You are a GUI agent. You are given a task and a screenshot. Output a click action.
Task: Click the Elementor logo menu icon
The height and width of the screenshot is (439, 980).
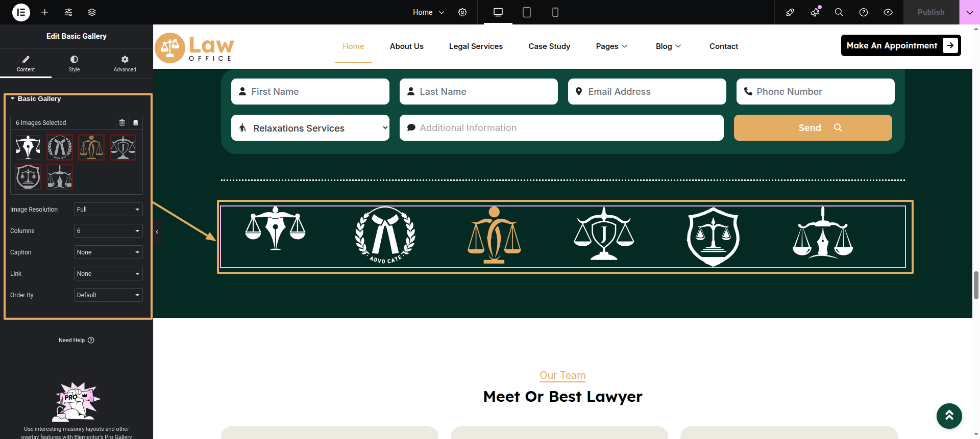click(x=21, y=12)
